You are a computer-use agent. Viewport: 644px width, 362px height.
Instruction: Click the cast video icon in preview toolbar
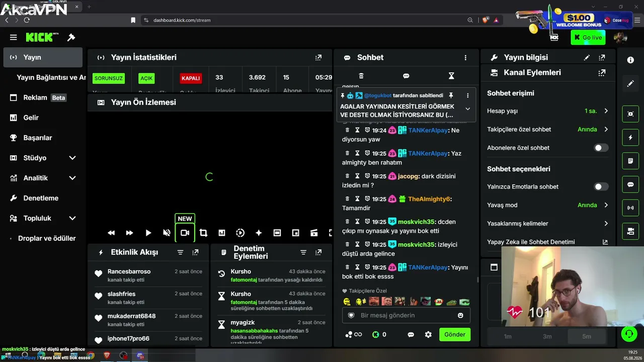coord(314,233)
